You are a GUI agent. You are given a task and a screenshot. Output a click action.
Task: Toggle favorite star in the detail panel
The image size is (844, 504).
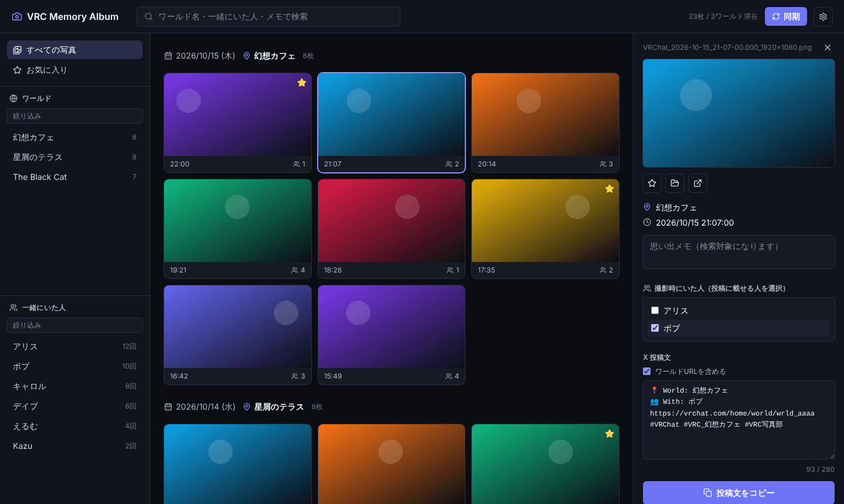(x=652, y=183)
